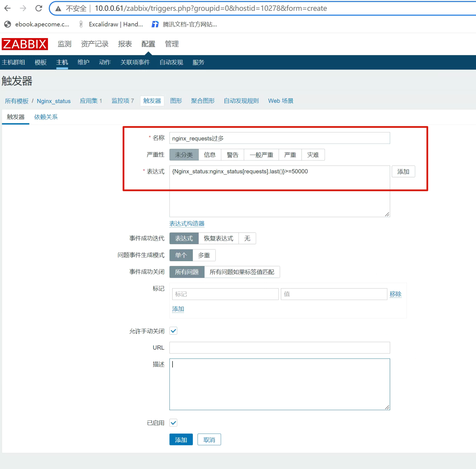Toggle the 允许手动关闭 checkbox
Image resolution: width=476 pixels, height=469 pixels.
173,331
